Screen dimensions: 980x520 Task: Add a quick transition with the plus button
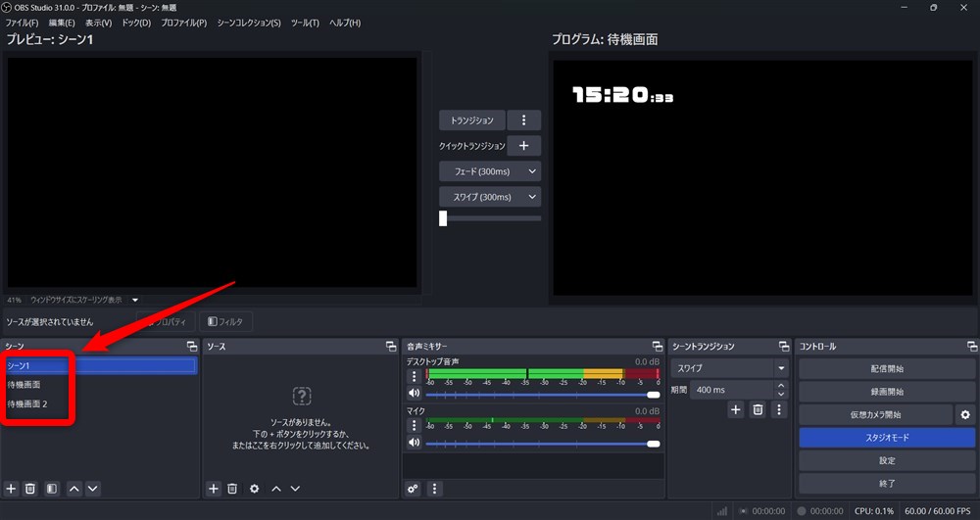point(523,146)
